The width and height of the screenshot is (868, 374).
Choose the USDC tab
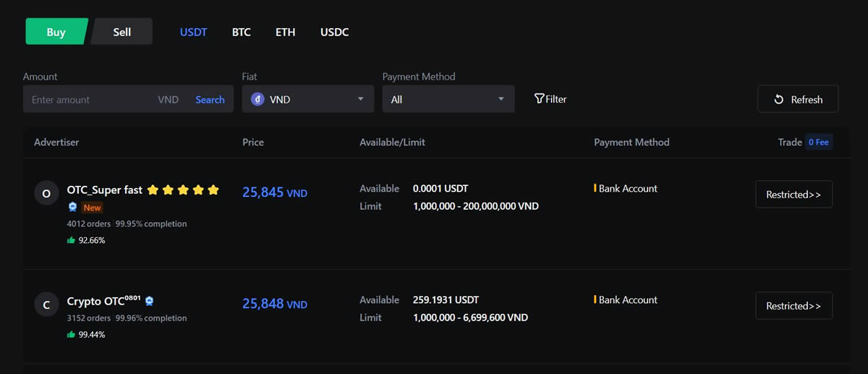[334, 33]
